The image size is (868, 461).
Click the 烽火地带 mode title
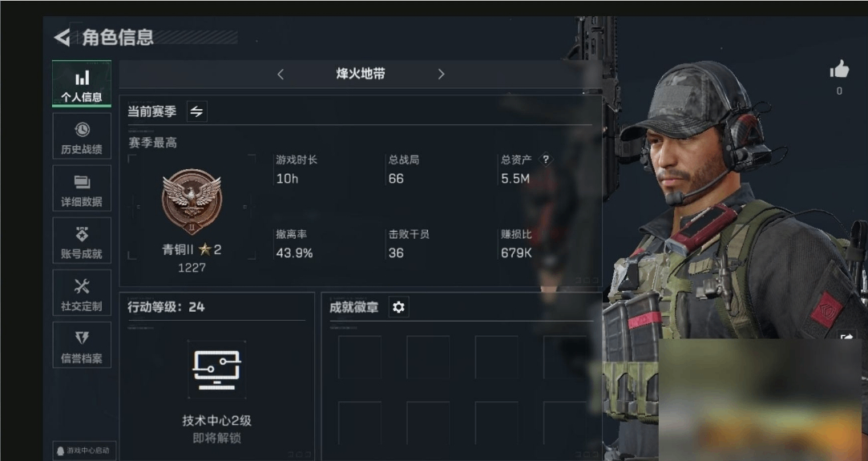click(361, 74)
